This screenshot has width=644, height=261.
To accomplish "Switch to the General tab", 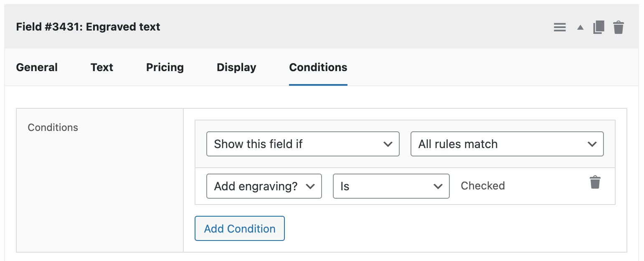I will [37, 67].
